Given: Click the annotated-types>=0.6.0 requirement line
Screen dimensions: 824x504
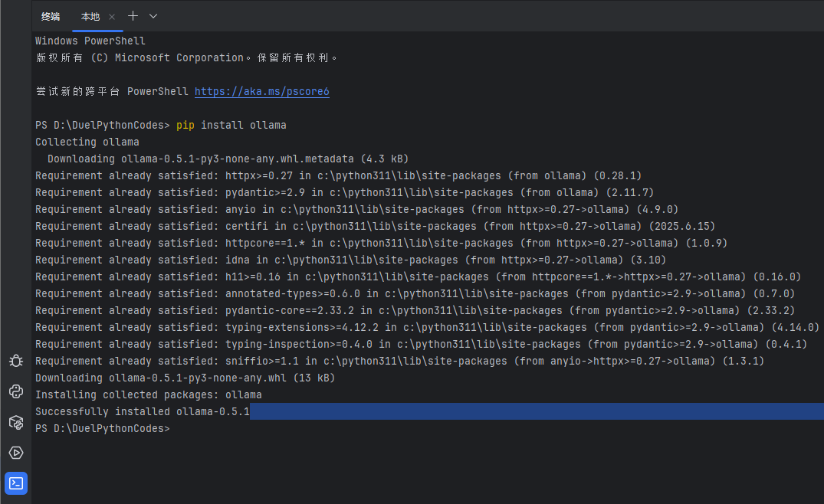Looking at the screenshot, I should click(x=415, y=293).
